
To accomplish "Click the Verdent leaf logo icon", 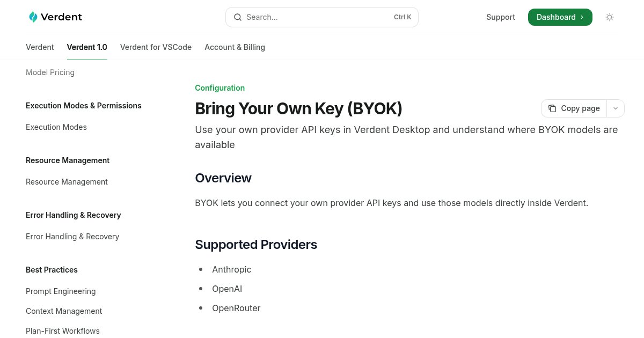I will 33,17.
